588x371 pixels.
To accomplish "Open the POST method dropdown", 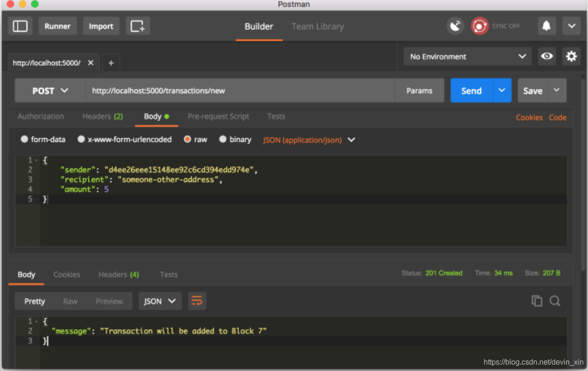I will [51, 91].
